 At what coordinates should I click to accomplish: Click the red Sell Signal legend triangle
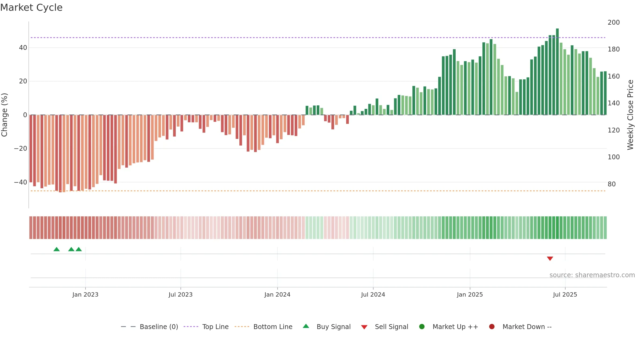(364, 327)
